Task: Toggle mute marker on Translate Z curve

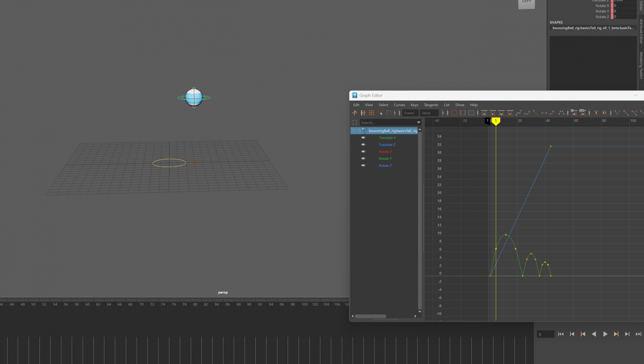Action: (x=364, y=145)
